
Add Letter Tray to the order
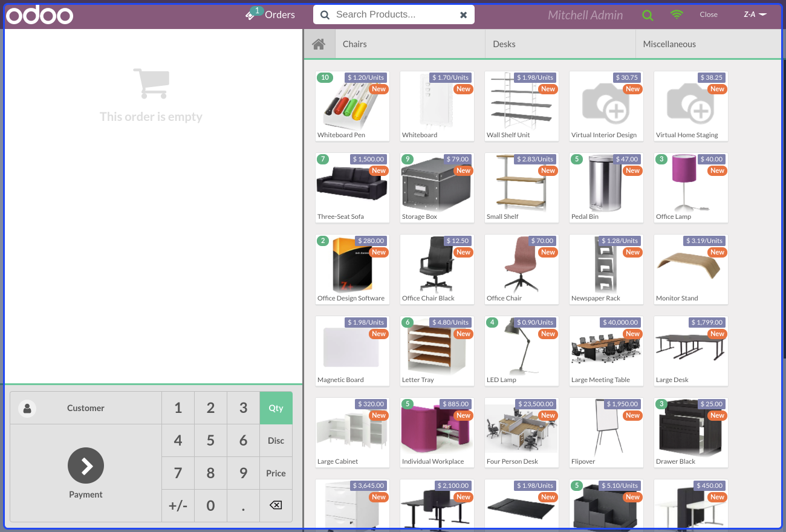(x=437, y=351)
